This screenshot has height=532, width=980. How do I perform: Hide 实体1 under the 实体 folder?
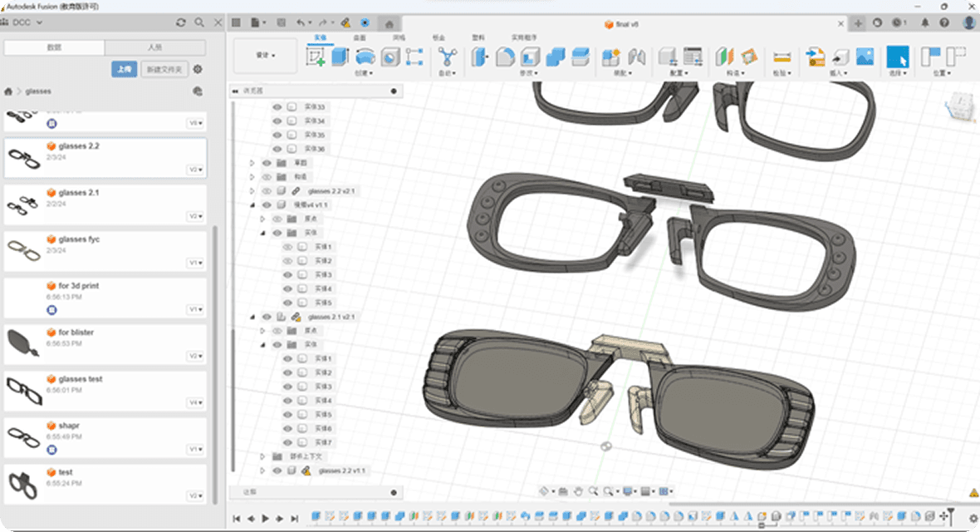(288, 246)
